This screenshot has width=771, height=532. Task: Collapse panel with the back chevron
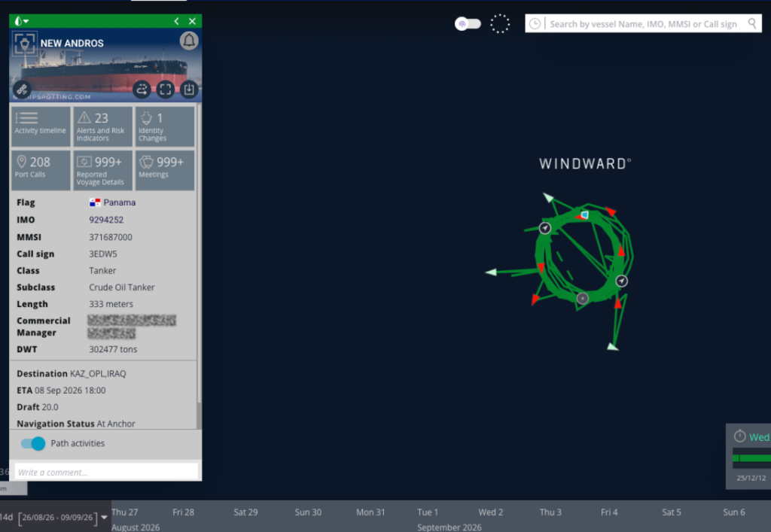[x=176, y=21]
